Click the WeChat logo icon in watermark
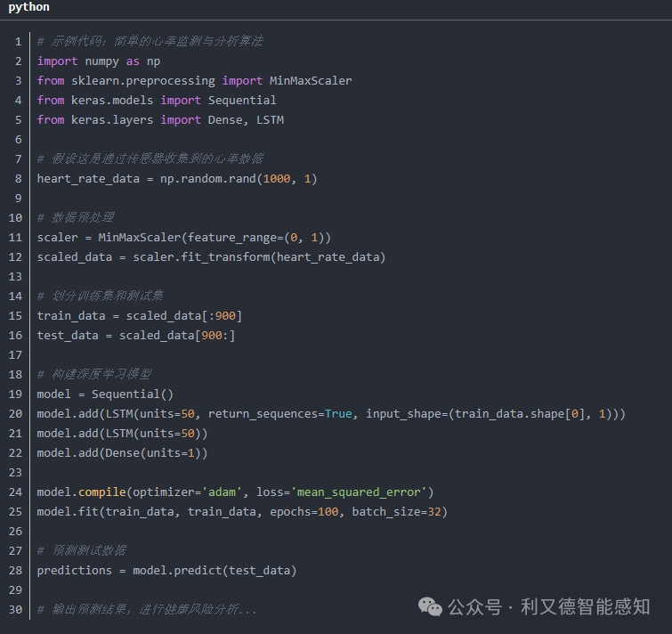 (x=430, y=606)
